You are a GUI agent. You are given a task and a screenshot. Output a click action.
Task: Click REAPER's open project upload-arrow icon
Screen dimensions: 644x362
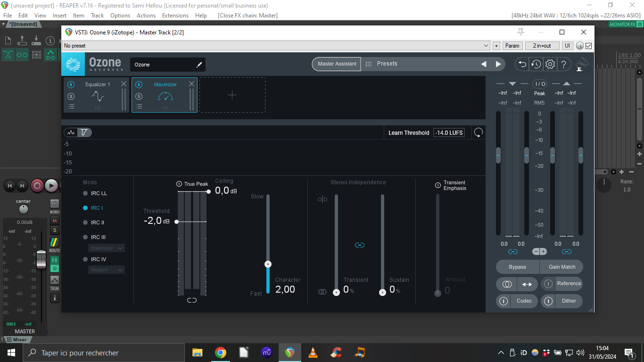coord(22,41)
